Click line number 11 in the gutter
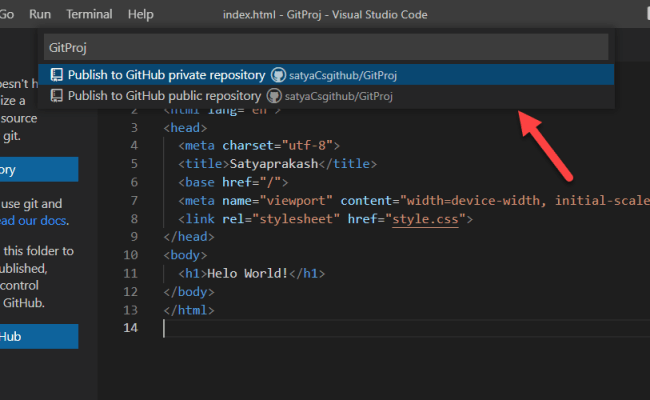The width and height of the screenshot is (650, 400). point(131,274)
